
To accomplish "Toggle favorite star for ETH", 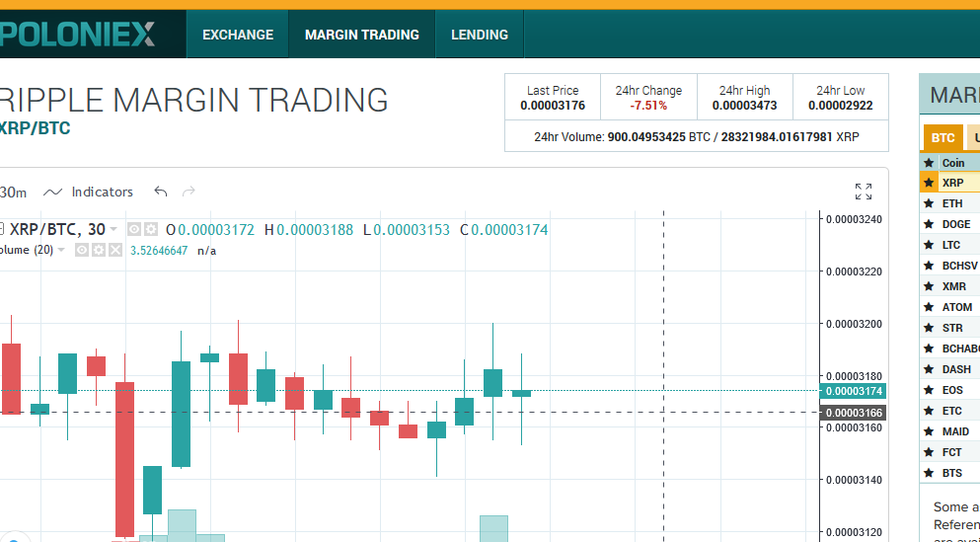I will pos(929,203).
